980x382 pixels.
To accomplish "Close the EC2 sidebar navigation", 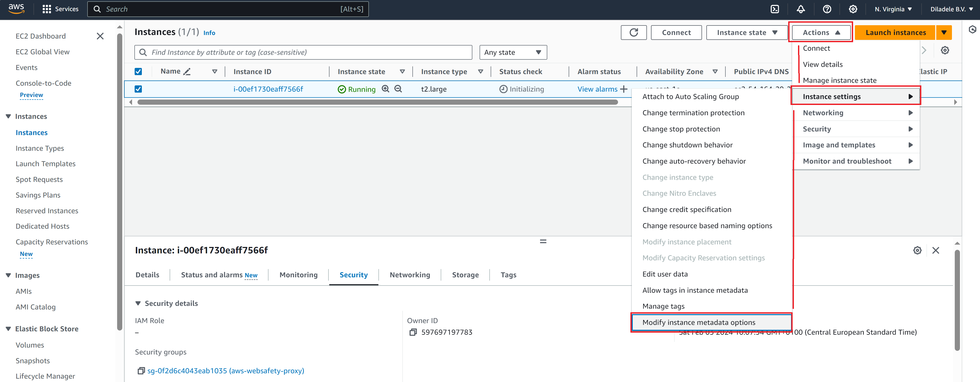I will point(100,36).
